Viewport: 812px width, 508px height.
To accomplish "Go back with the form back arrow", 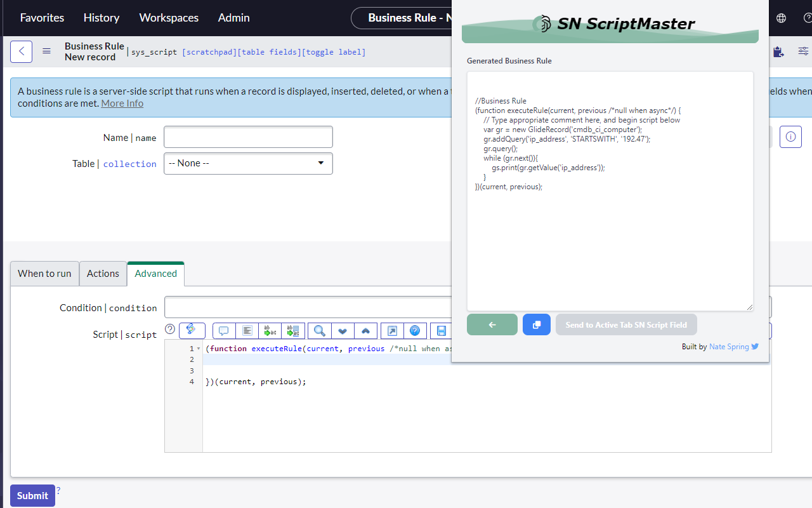I will pos(21,51).
